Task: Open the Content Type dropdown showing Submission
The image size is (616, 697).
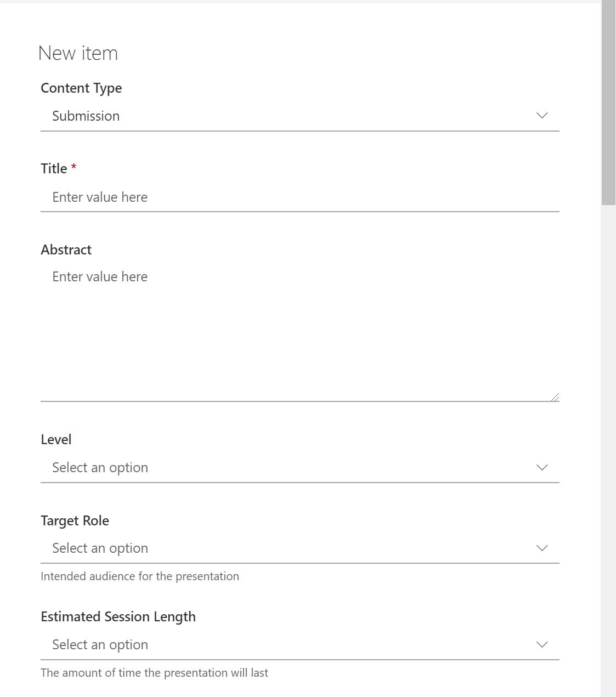Action: [x=300, y=116]
